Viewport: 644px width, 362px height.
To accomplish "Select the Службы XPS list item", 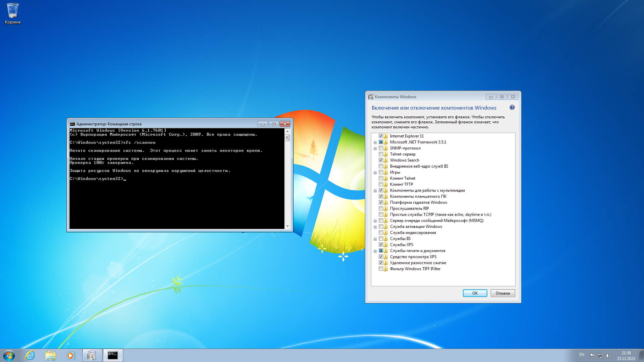I will pyautogui.click(x=401, y=245).
